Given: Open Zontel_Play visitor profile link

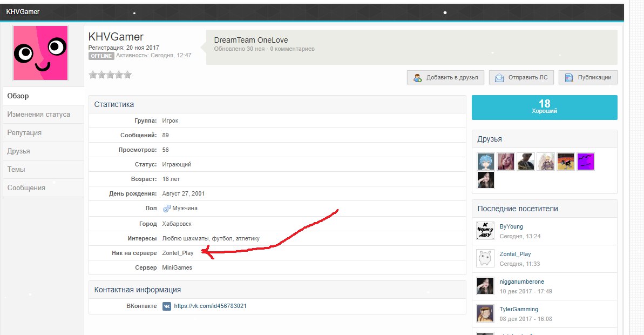Looking at the screenshot, I should click(x=515, y=254).
